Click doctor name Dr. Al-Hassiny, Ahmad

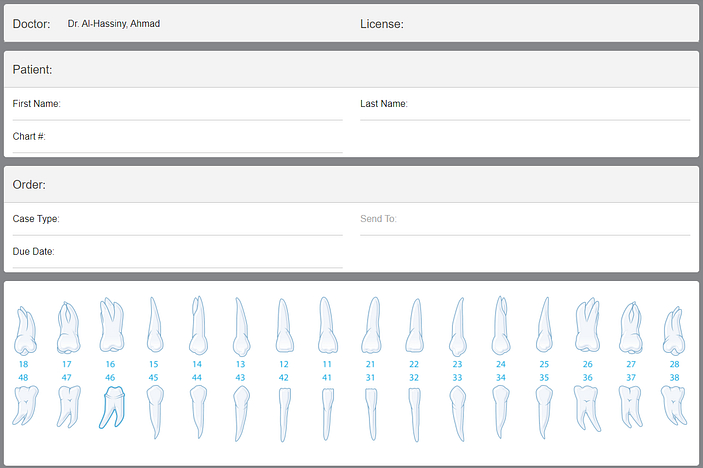pos(113,23)
